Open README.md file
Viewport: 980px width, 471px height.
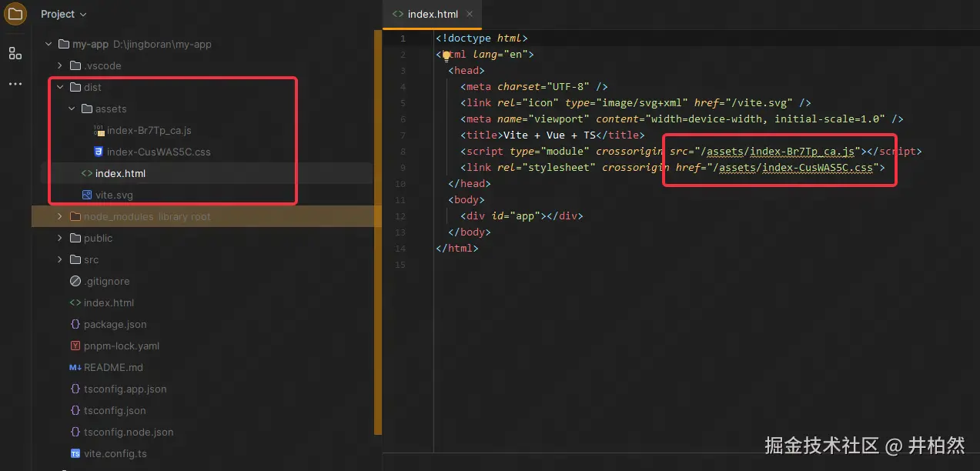point(113,367)
